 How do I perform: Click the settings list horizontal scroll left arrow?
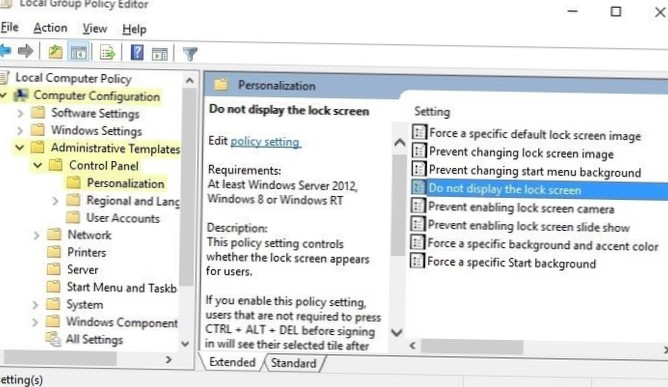pyautogui.click(x=412, y=345)
